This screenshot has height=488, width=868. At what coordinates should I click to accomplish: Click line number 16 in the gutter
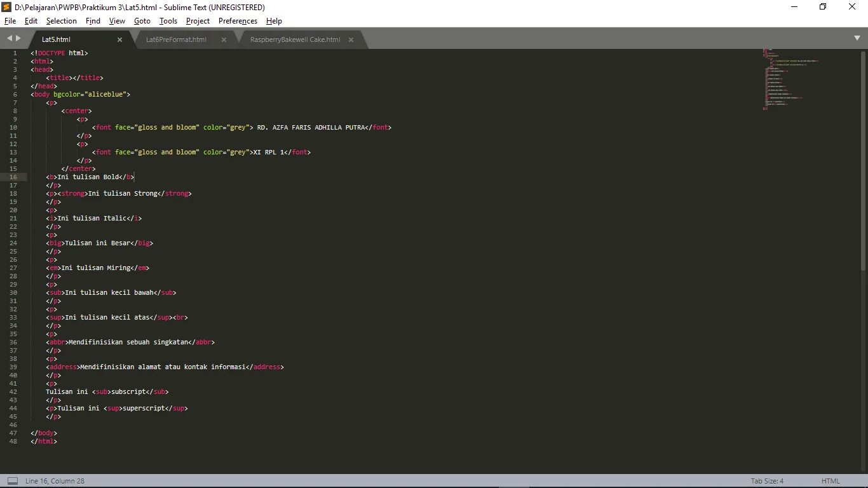13,177
